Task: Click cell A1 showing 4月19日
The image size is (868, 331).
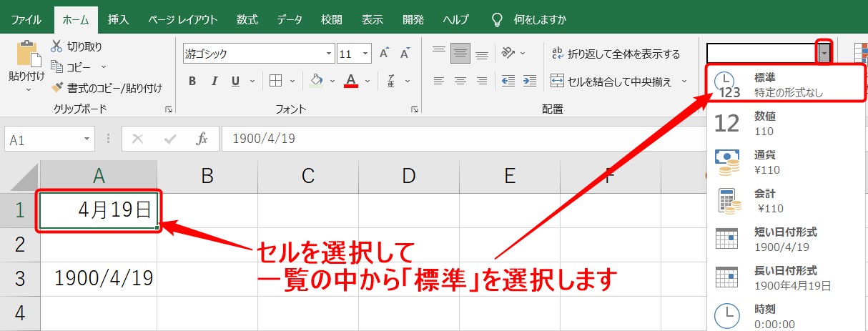Action: 99,210
